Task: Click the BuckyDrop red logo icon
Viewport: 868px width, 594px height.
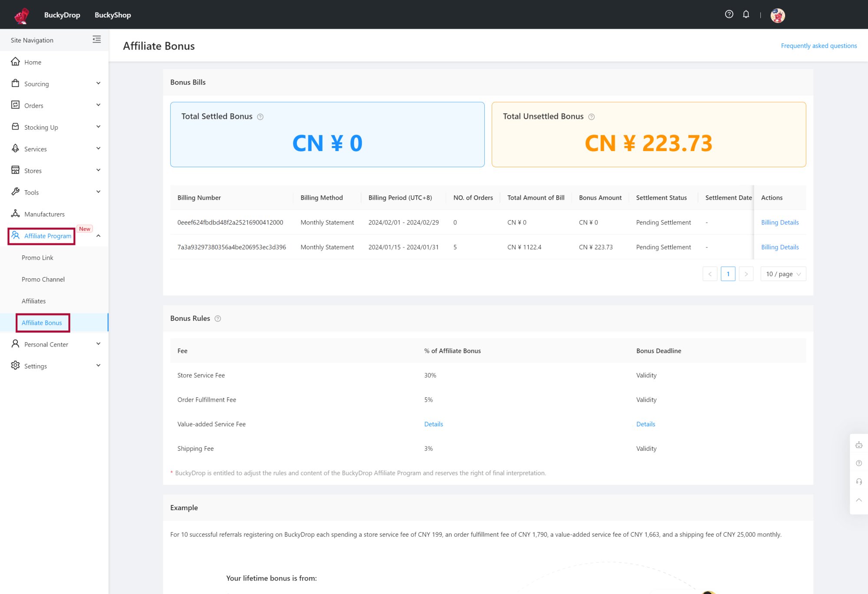Action: tap(22, 16)
